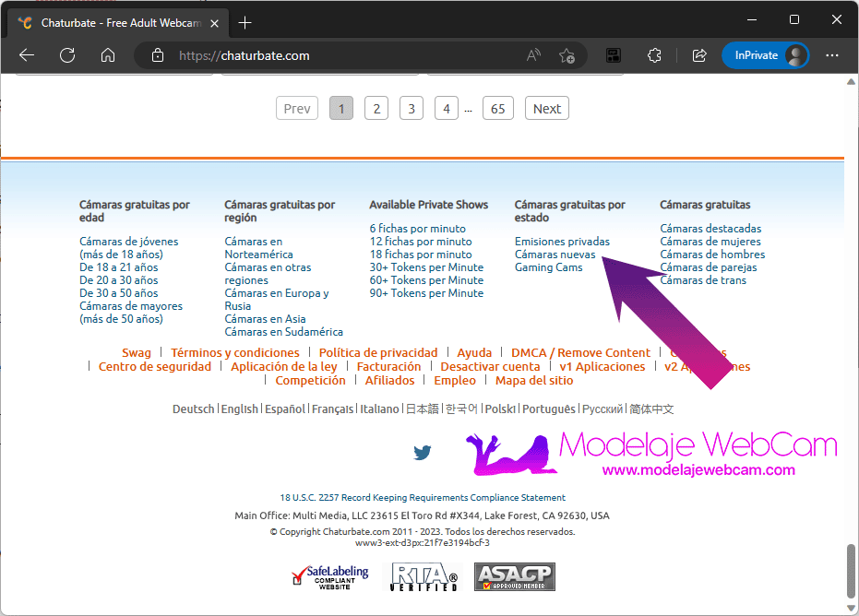The height and width of the screenshot is (616, 859).
Task: Click the scrollbar up arrow
Action: coord(851,82)
